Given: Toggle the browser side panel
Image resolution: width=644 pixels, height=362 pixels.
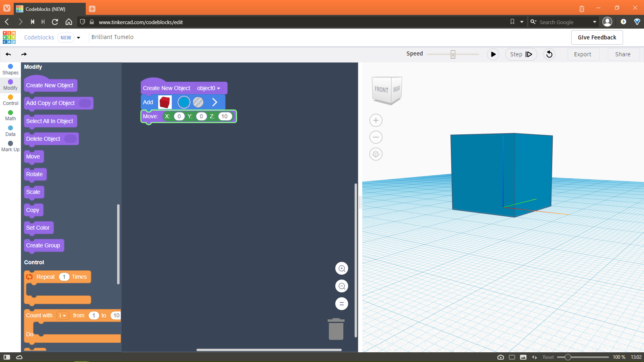Looking at the screenshot, I should click(6, 357).
